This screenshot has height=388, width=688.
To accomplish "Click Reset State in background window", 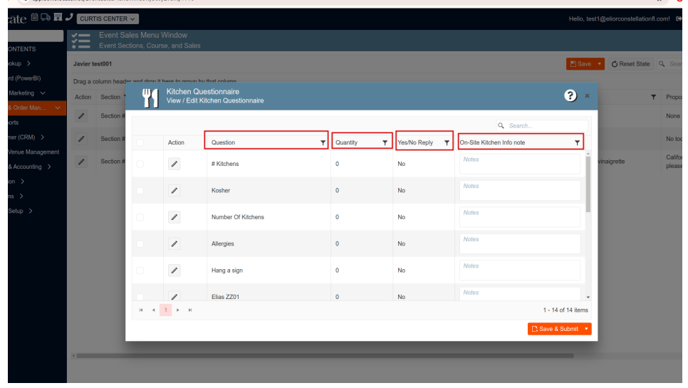I will point(631,64).
